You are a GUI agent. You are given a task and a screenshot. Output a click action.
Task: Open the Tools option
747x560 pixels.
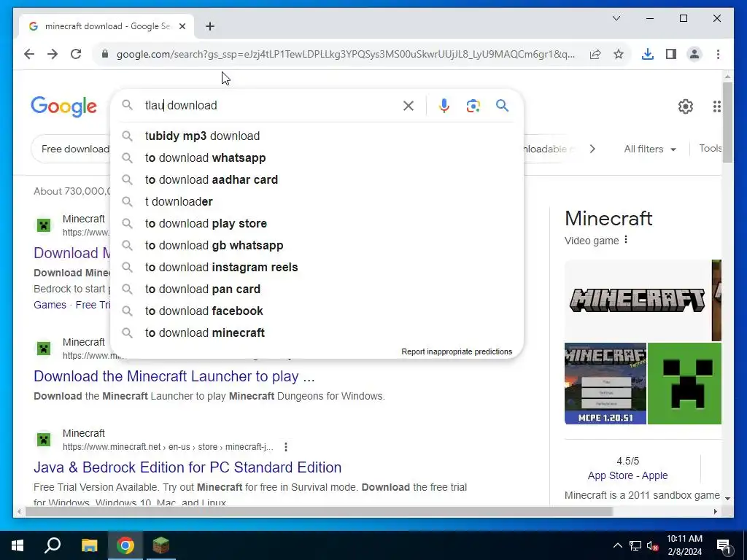point(710,149)
